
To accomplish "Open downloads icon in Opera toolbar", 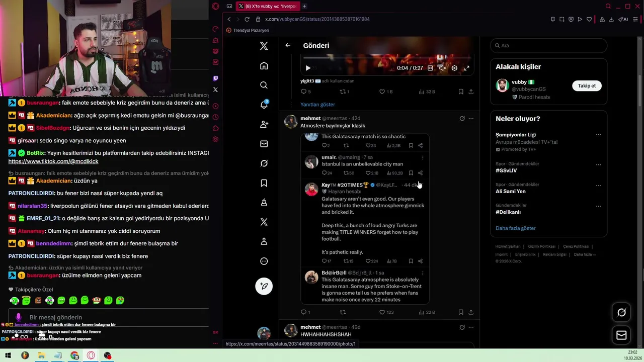I will pos(611,19).
